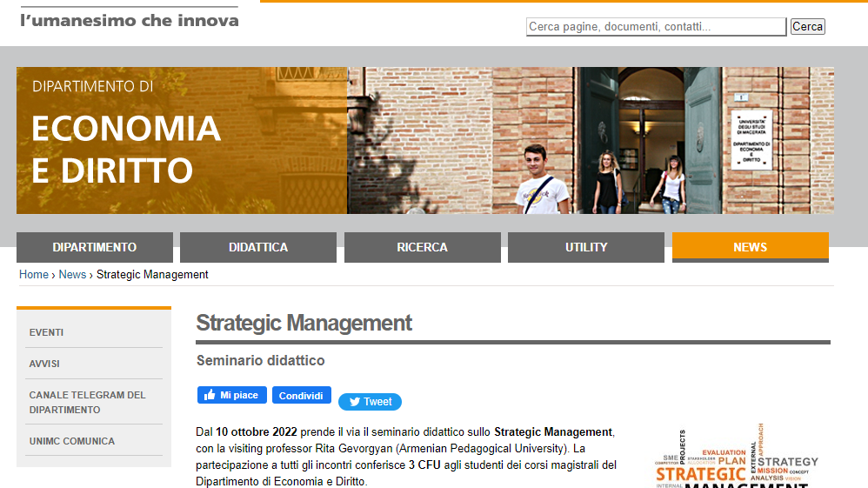Click the Twitter bird Tweet button
This screenshot has width=868, height=488.
click(370, 402)
